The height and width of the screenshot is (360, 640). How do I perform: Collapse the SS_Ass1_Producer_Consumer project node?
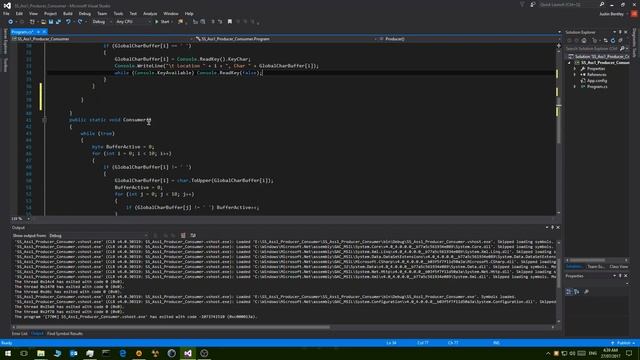569,63
